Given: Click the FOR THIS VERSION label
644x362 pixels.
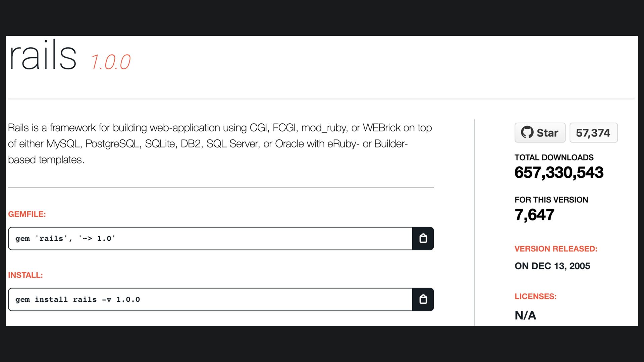Looking at the screenshot, I should point(551,200).
